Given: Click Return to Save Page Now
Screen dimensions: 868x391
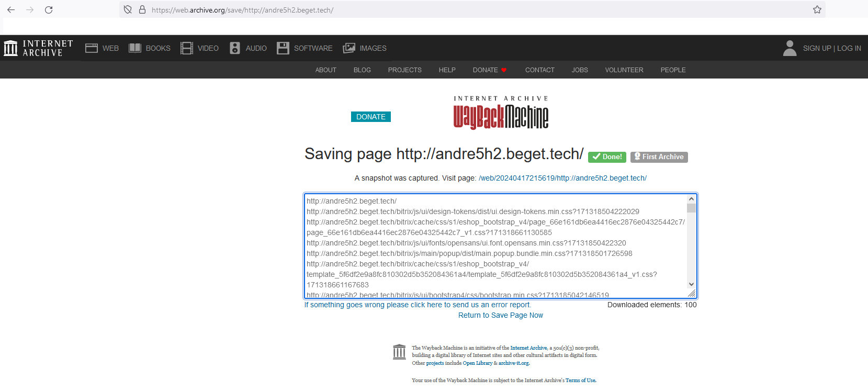Looking at the screenshot, I should (x=501, y=315).
